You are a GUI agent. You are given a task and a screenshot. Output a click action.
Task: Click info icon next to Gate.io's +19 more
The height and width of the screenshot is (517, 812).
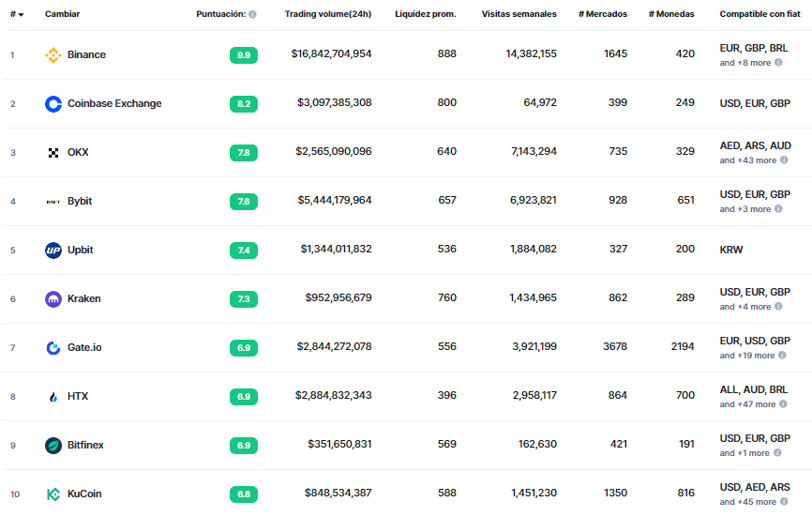(x=782, y=356)
